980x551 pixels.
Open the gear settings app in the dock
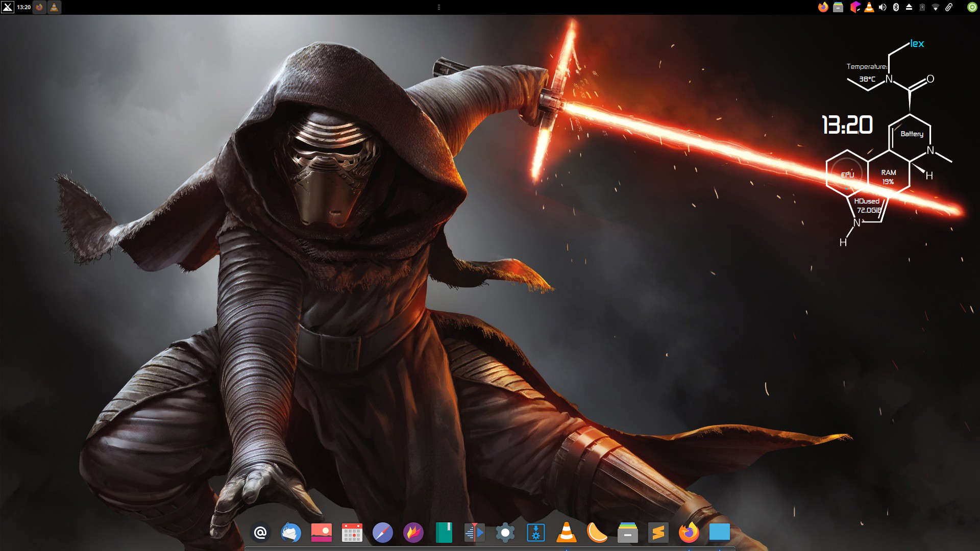505,533
